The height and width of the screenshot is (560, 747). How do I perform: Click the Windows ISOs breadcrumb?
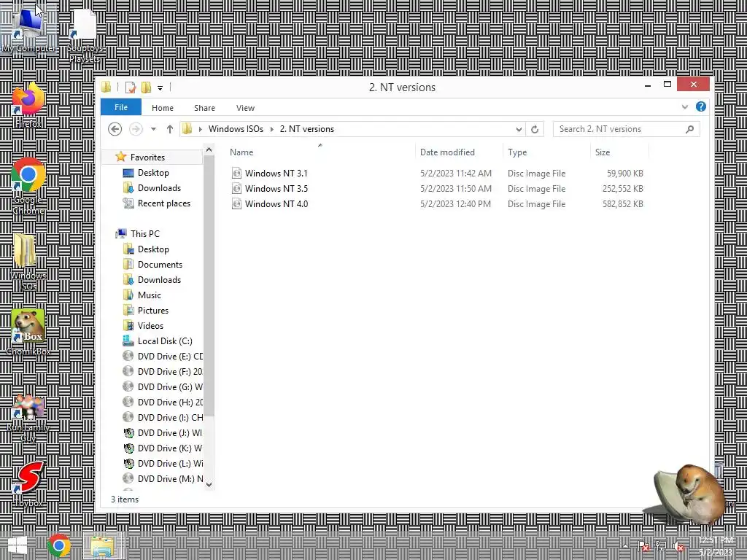point(236,129)
